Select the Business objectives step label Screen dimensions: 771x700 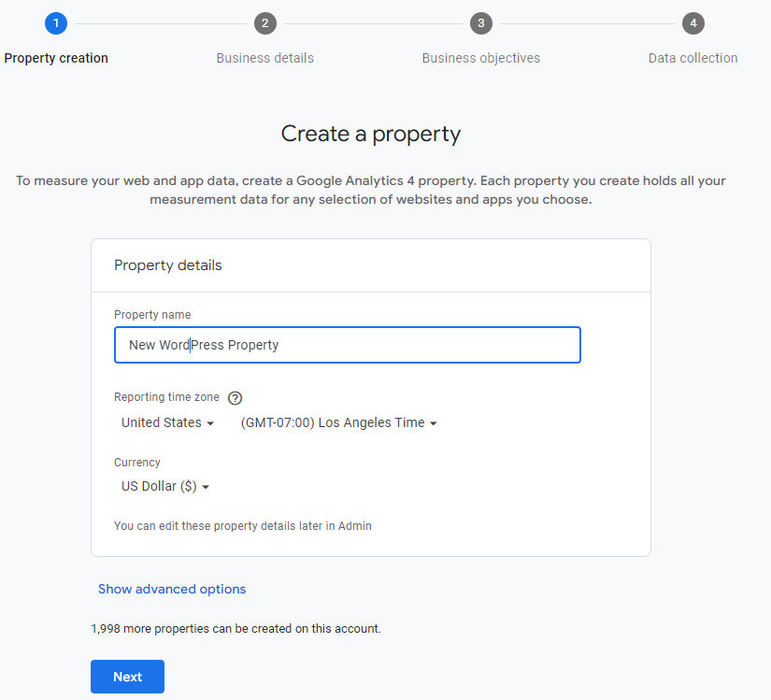(480, 57)
